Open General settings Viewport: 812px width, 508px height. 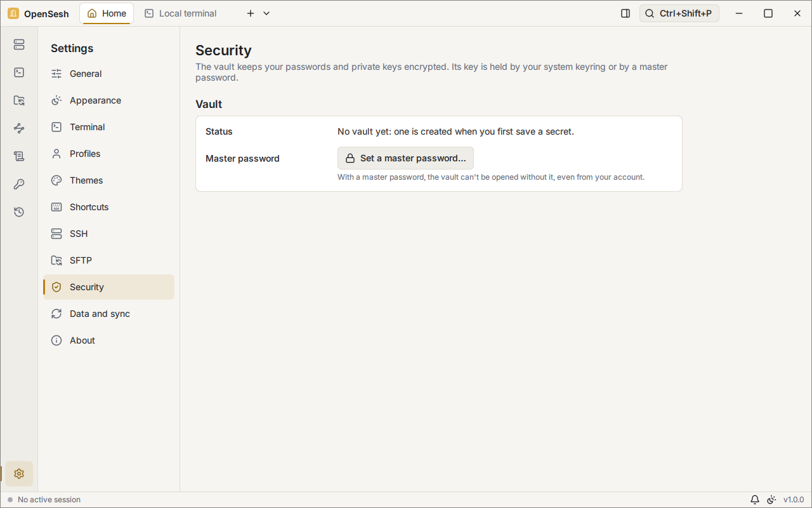pyautogui.click(x=109, y=74)
